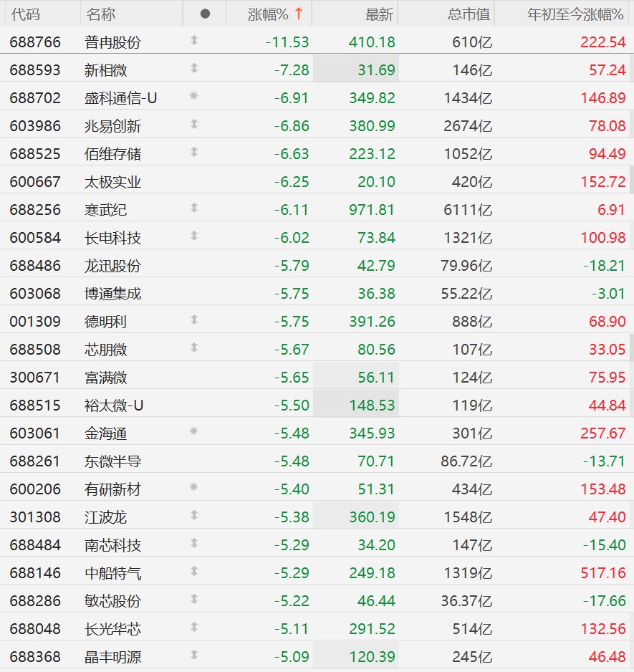Click the arrow marker icon in 晶丰明源 row
634x672 pixels.
point(193,655)
